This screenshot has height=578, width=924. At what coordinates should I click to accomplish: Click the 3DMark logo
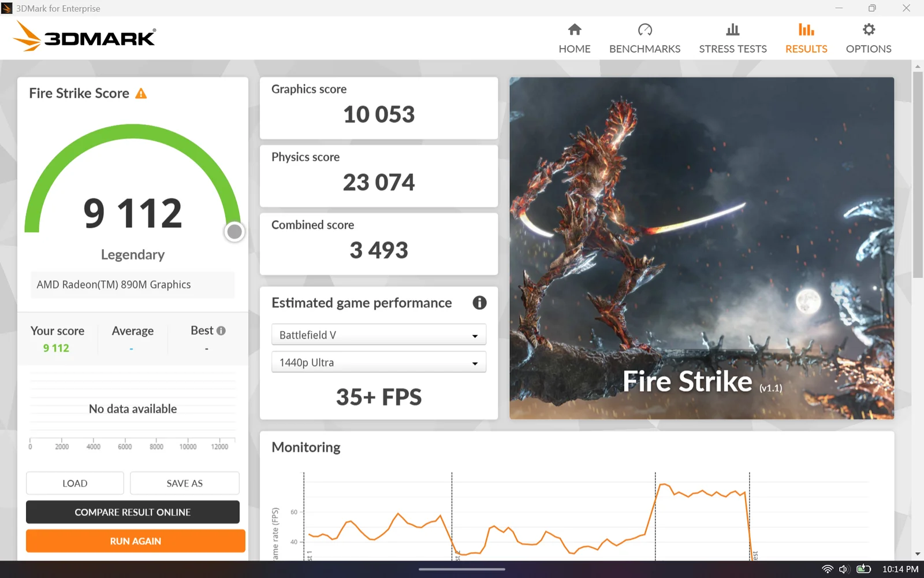point(85,37)
